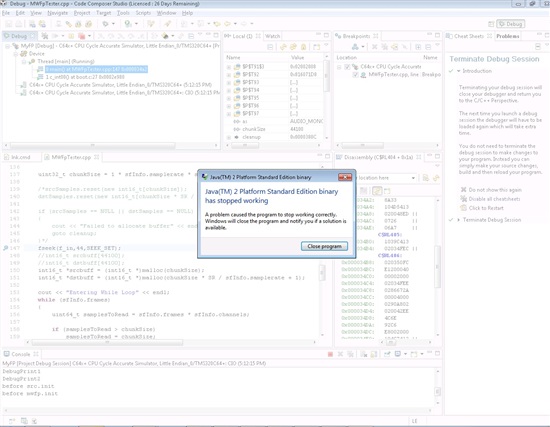Click Collapse All in Breakpoints toolbar
This screenshot has height=427, width=550.
click(x=428, y=47)
